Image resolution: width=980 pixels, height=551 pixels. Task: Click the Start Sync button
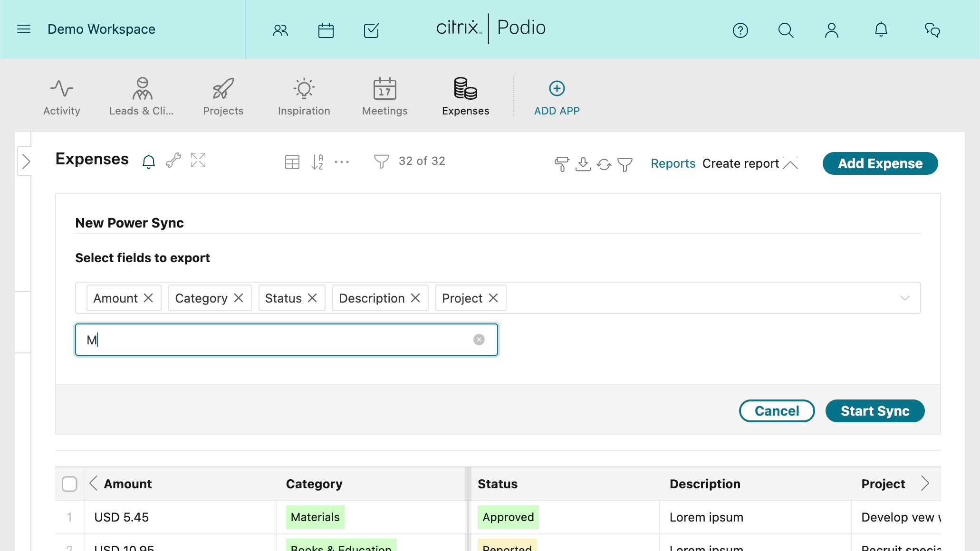pyautogui.click(x=875, y=411)
